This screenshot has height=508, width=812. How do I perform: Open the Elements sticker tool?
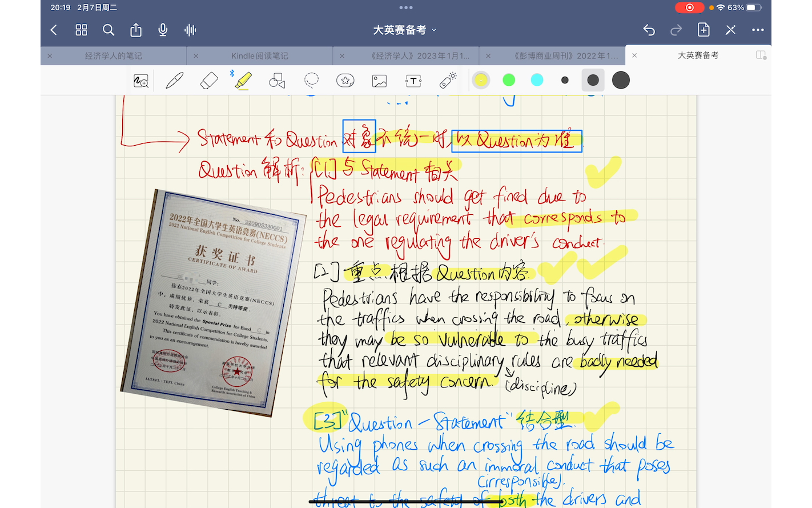(x=345, y=81)
